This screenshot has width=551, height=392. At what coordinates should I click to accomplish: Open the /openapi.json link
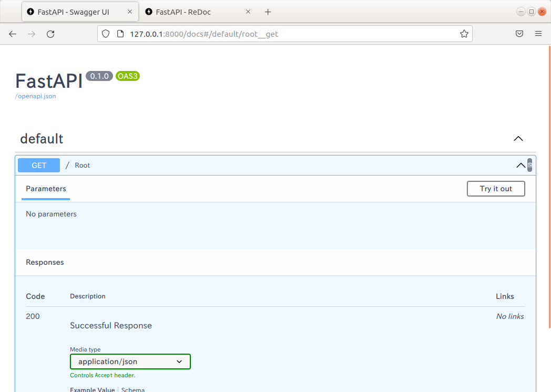click(35, 96)
